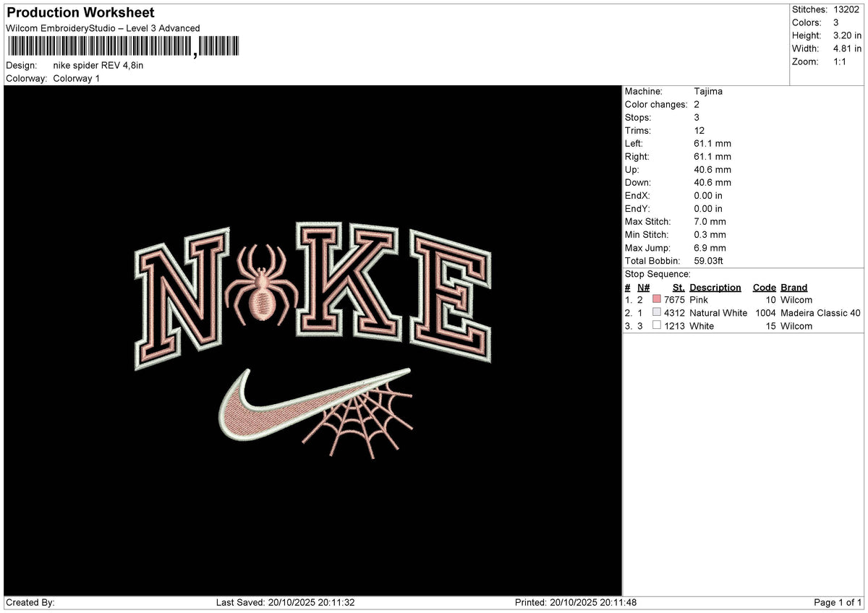The image size is (868, 613).
Task: Click the EndY value 0.00 in
Action: click(708, 209)
